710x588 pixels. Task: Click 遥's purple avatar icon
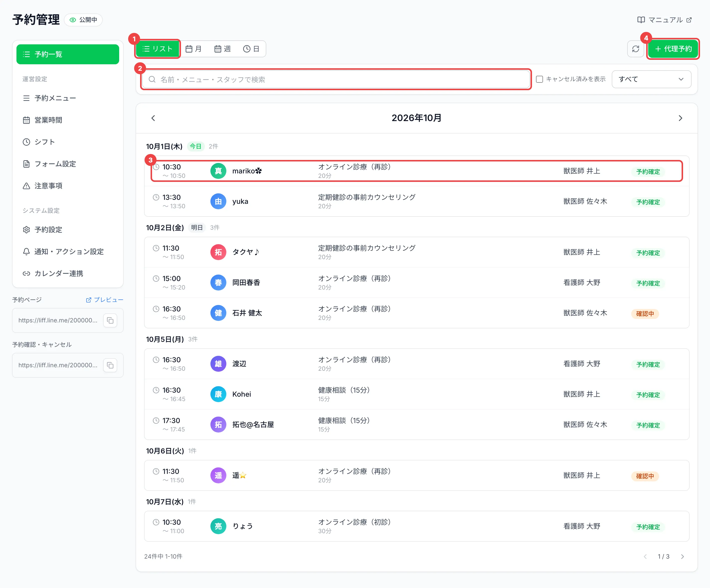point(218,475)
